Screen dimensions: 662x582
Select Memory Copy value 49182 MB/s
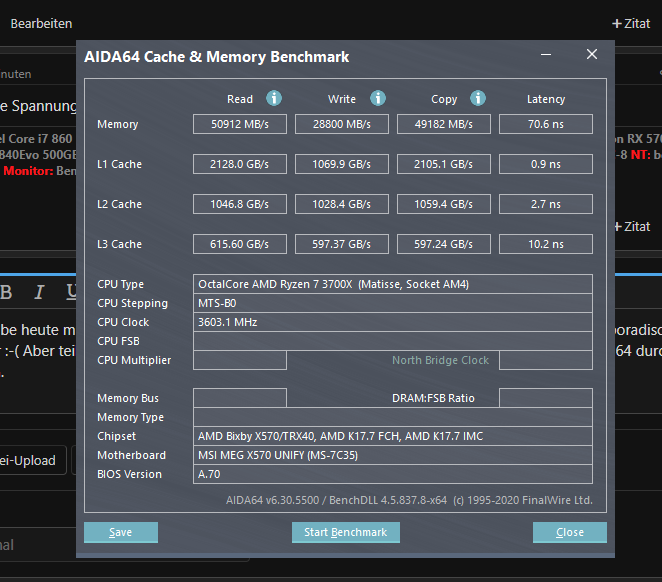click(x=444, y=124)
